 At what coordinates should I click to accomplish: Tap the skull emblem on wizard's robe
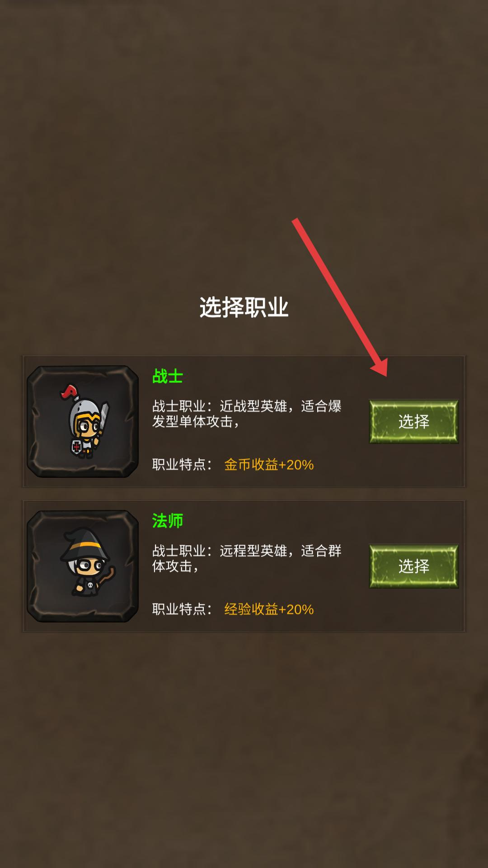click(x=89, y=586)
